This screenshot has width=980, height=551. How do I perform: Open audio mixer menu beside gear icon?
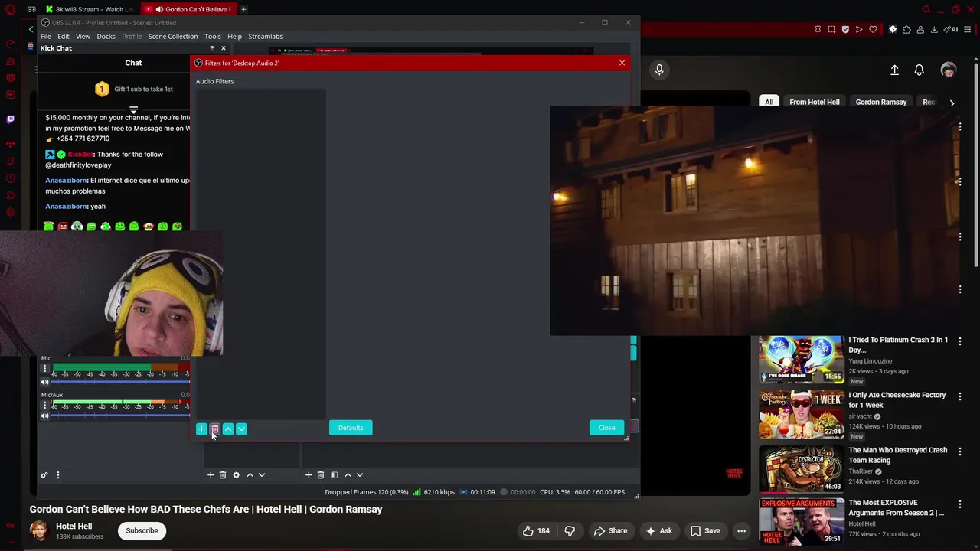[58, 475]
